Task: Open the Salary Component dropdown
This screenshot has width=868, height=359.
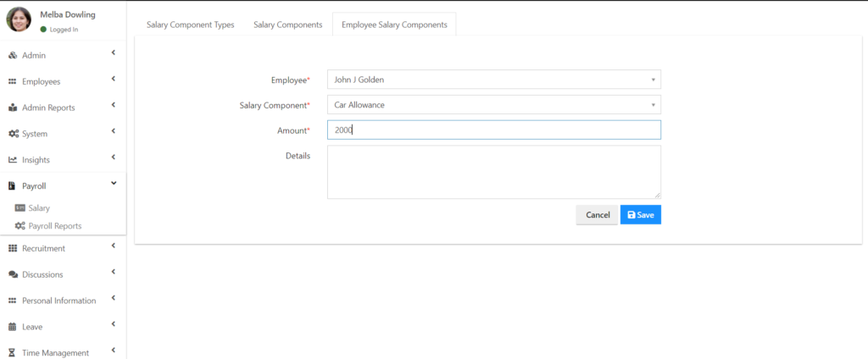Action: pos(493,105)
